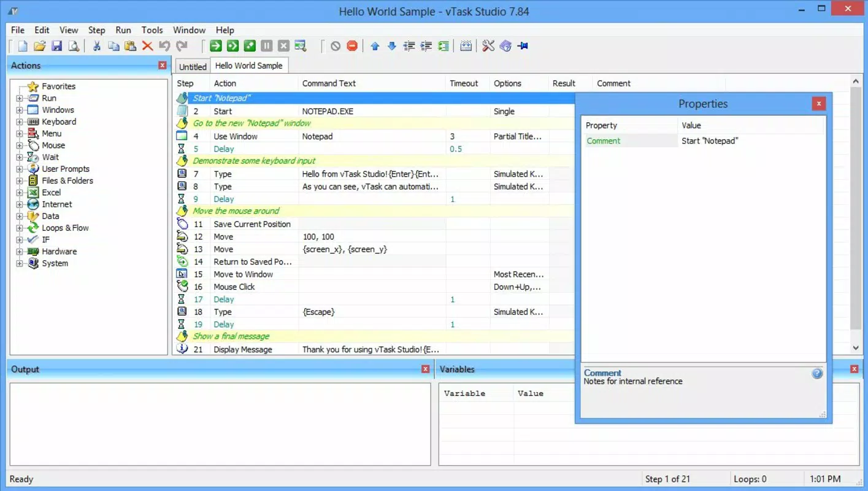Screen dimensions: 868x491
Task: Expand the Run category in Actions tree
Action: (x=20, y=98)
